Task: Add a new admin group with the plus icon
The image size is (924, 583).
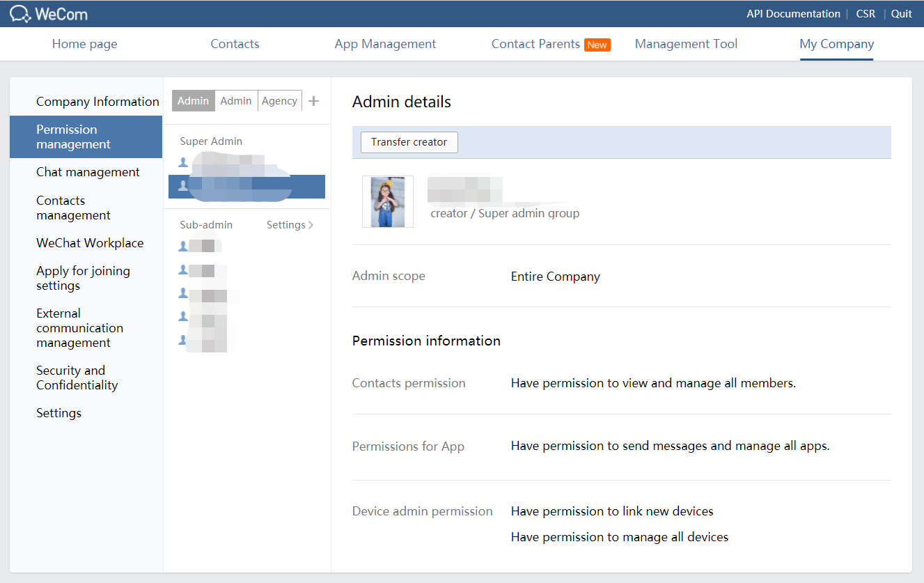Action: [x=314, y=101]
